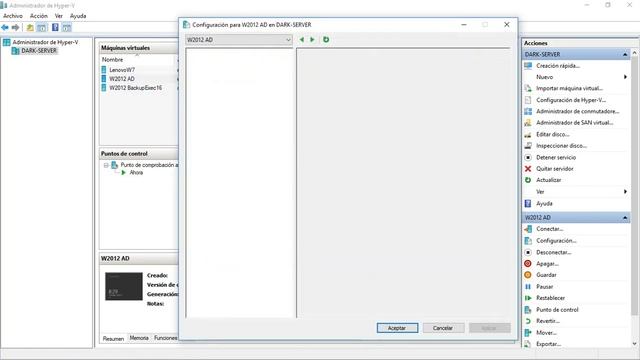The image size is (640, 360).
Task: Click Editar disco icon
Action: point(528,134)
